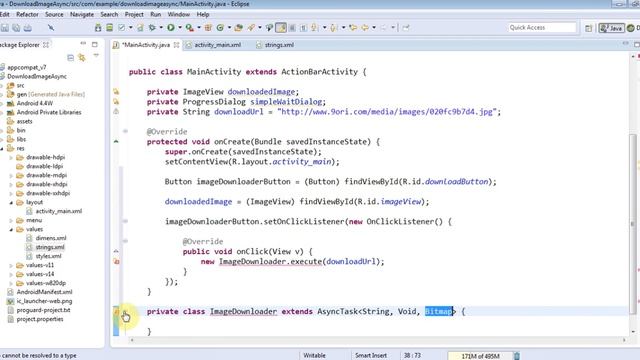The height and width of the screenshot is (360, 640).
Task: Click the New Java Class icon
Action: click(x=220, y=27)
